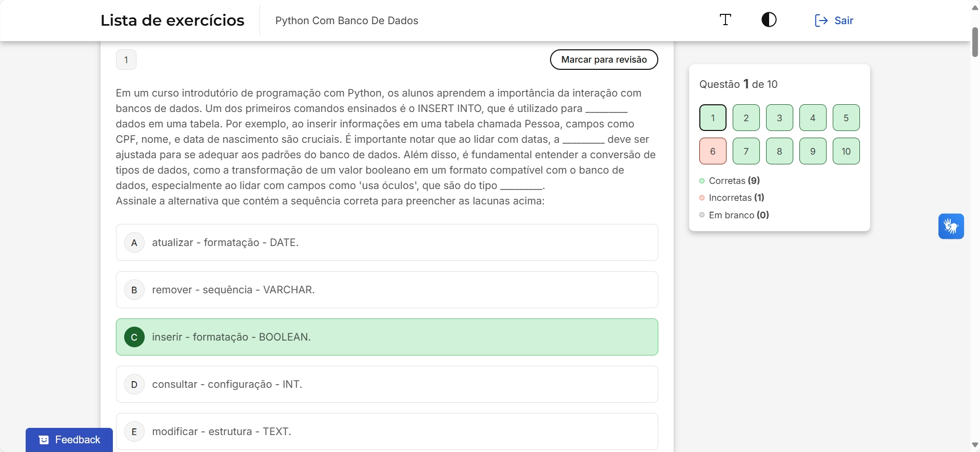Open the Feedback button
This screenshot has height=452, width=980.
click(x=69, y=440)
